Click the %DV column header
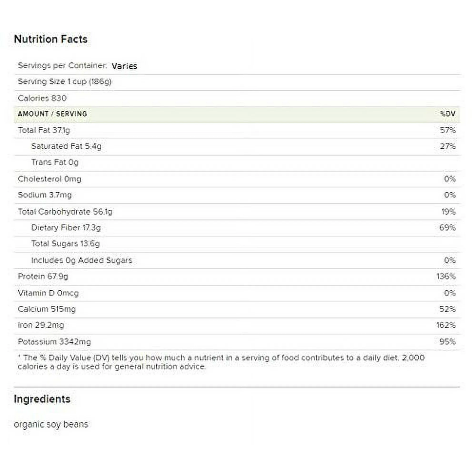 [448, 114]
